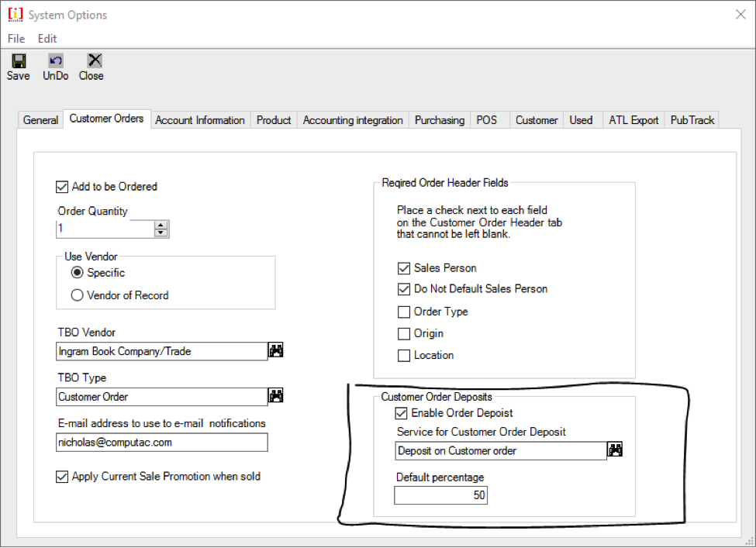
Task: Click the TBO Vendor text field
Action: coord(162,351)
